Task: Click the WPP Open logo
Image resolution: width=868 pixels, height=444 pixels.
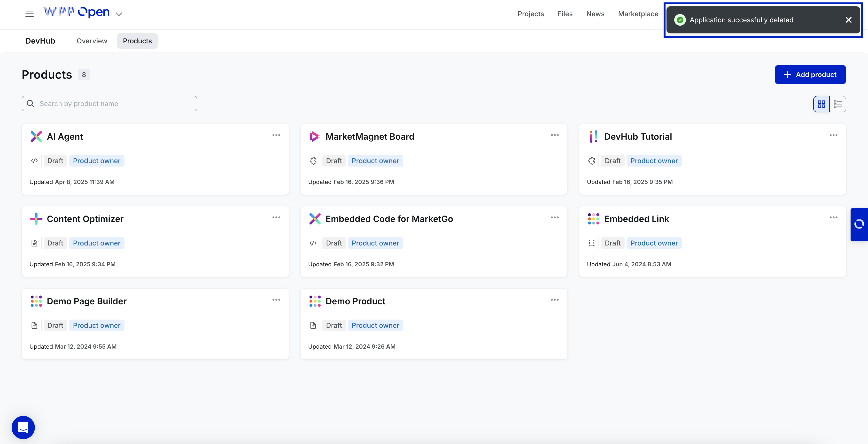Action: (77, 12)
